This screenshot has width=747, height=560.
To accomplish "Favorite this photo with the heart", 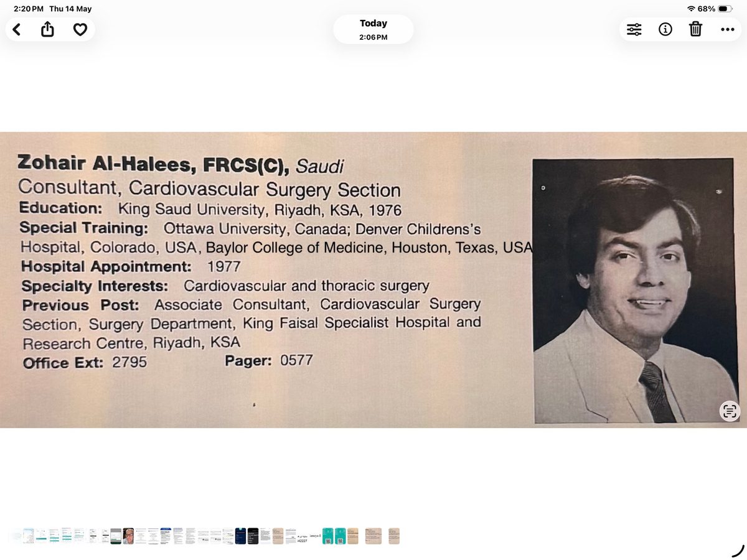I will [x=80, y=29].
